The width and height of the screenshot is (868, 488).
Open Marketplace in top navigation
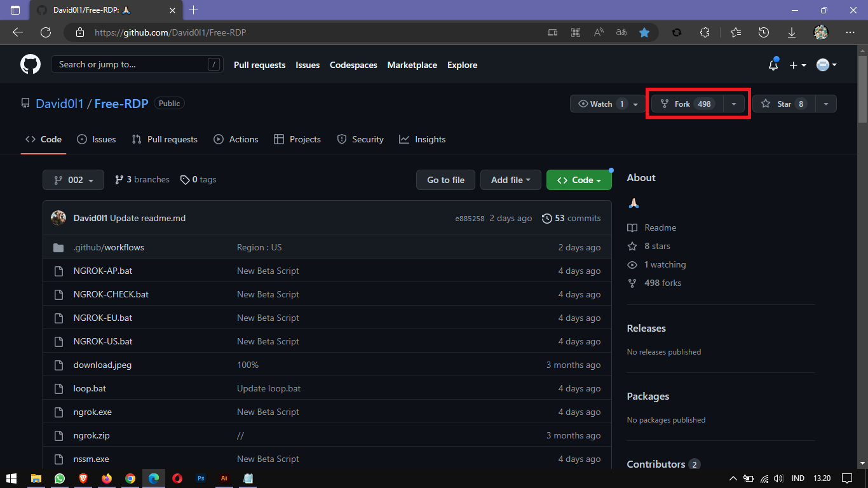(x=412, y=65)
